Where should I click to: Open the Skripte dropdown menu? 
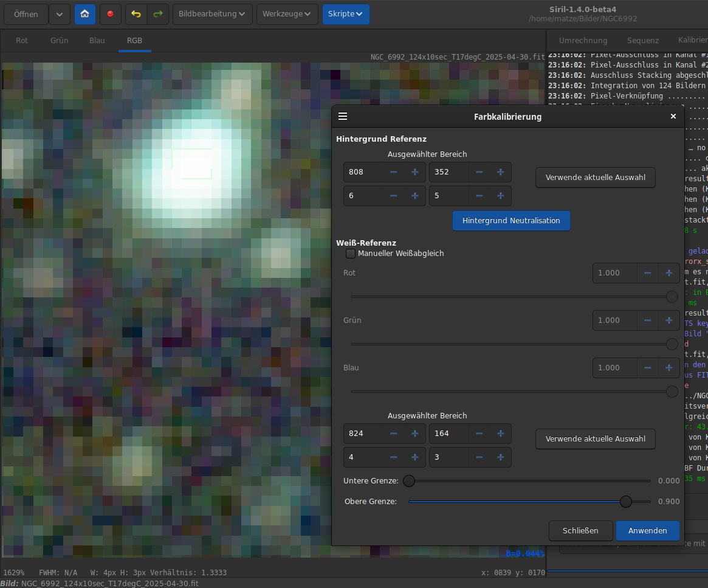345,14
